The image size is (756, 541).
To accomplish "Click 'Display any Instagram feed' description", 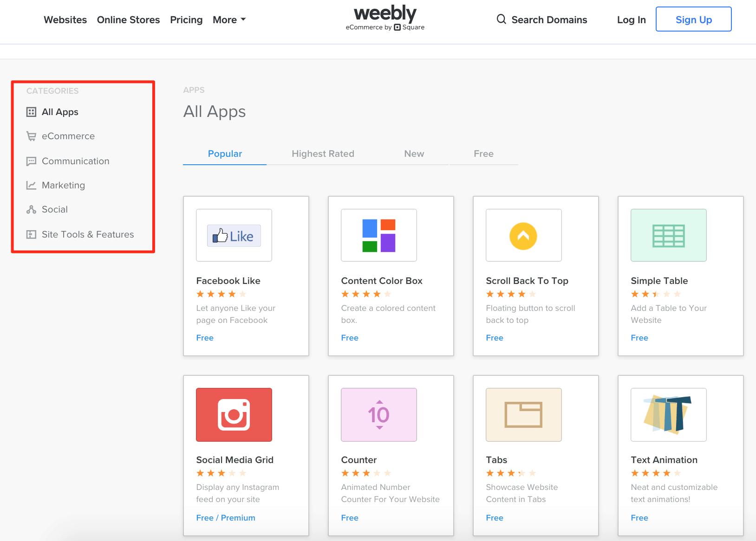I will point(238,493).
